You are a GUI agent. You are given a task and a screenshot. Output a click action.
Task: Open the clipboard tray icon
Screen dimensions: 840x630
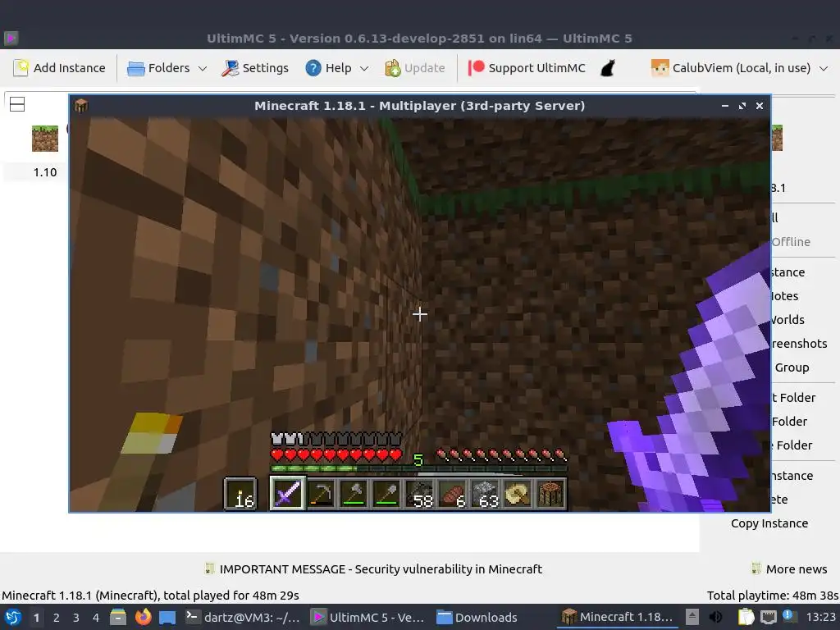pyautogui.click(x=746, y=617)
